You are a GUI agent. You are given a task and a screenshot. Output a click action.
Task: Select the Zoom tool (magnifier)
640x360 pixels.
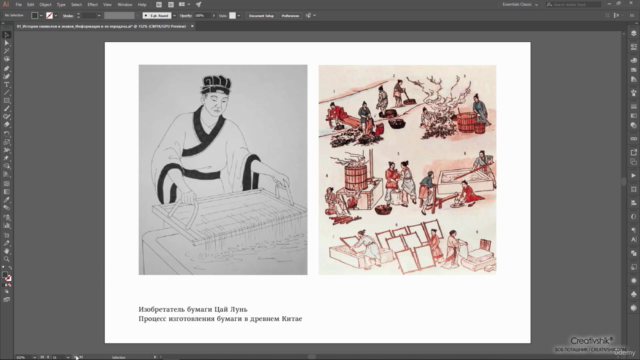[x=7, y=259]
